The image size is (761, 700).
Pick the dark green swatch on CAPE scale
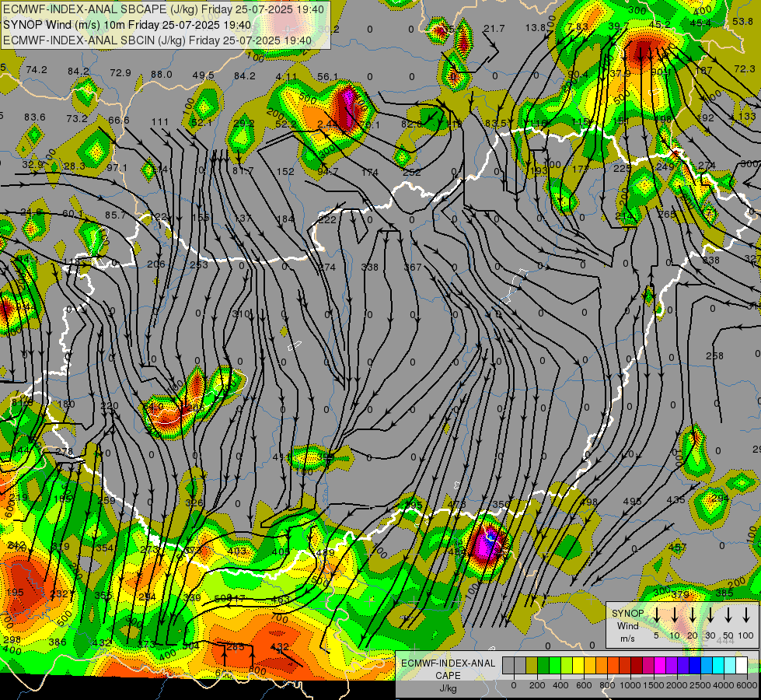543,666
